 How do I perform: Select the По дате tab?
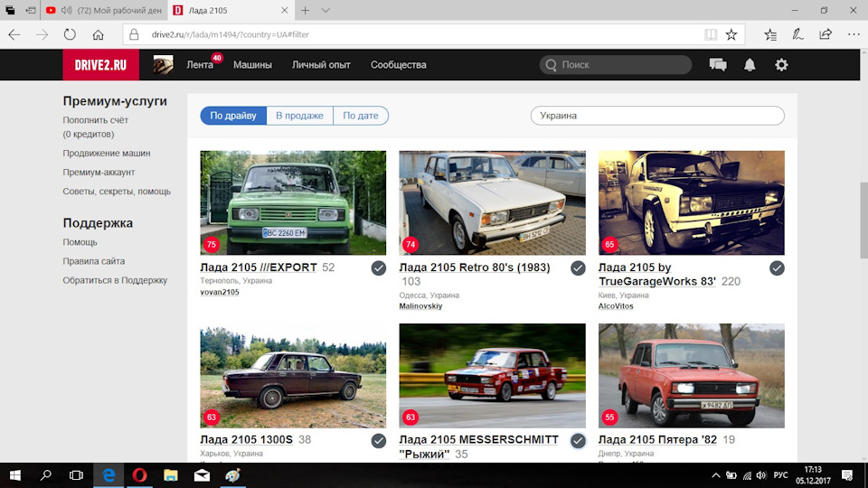click(361, 116)
